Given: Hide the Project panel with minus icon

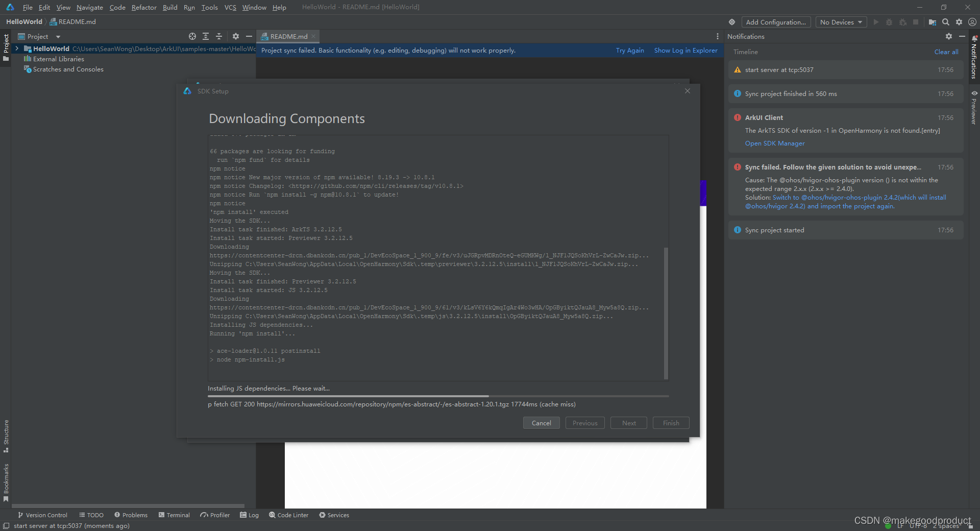Looking at the screenshot, I should pyautogui.click(x=249, y=36).
